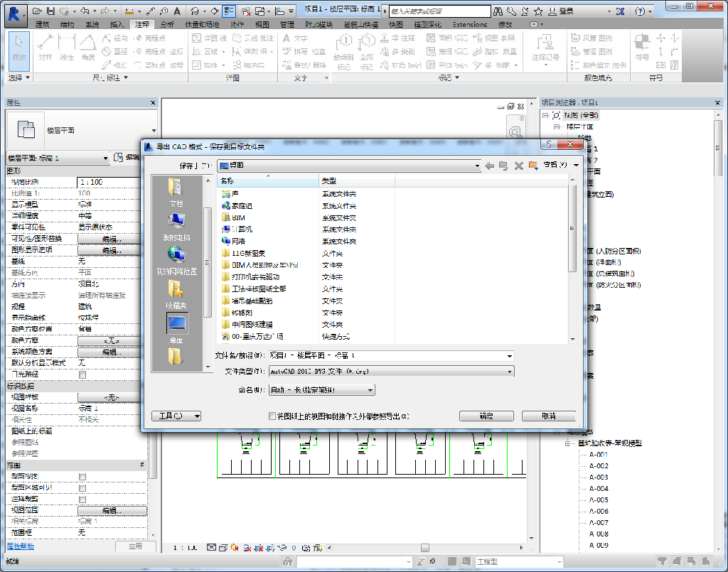Screen dimensions: 728x572
Task: Click the Back arrow in export dialog
Action: coord(489,166)
